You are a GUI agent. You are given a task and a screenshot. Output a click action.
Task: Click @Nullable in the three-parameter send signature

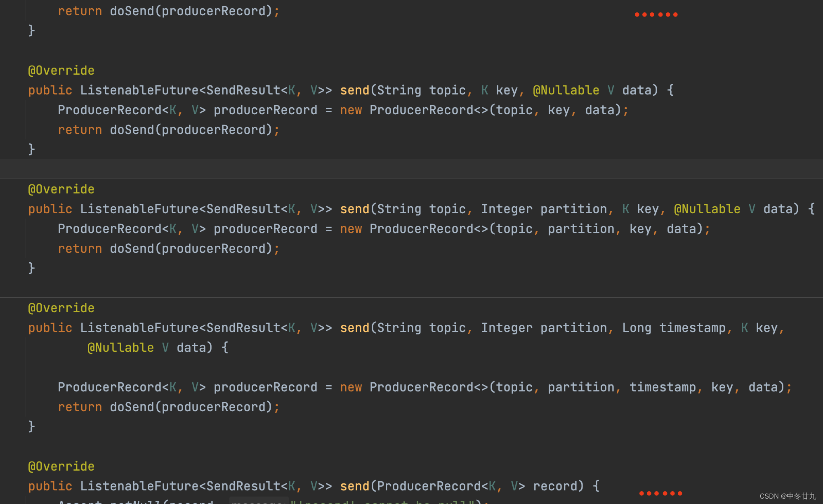point(566,90)
